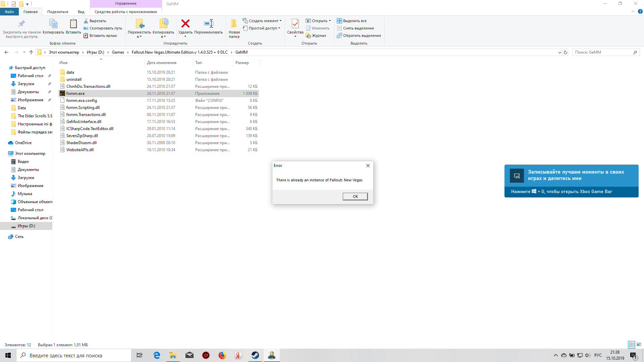The height and width of the screenshot is (362, 644).
Task: Click the Cut (Вырезать) scissors icon
Action: [86, 21]
